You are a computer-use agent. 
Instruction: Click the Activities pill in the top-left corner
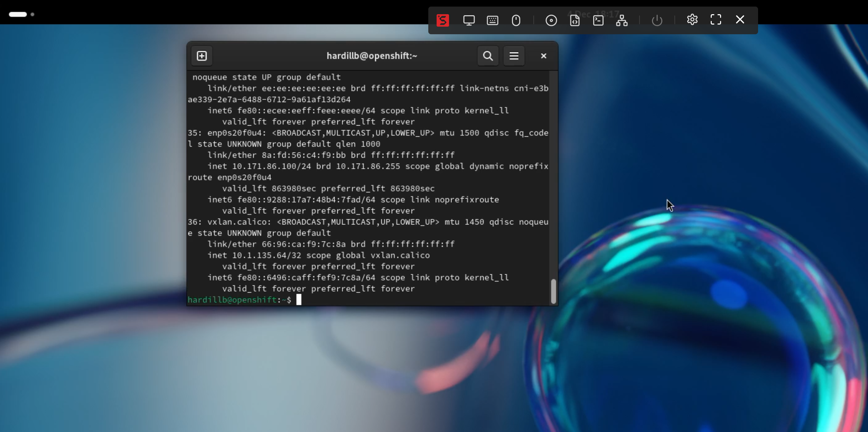[18, 14]
